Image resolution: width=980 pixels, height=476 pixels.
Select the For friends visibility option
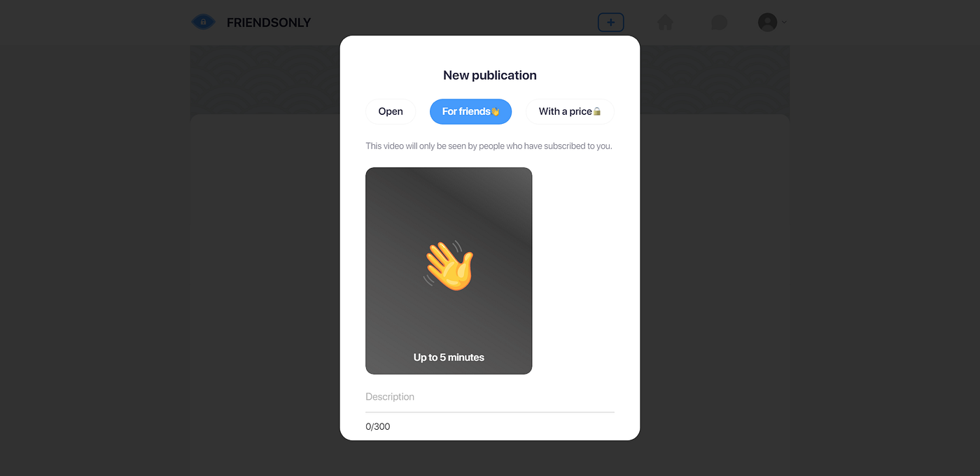470,111
